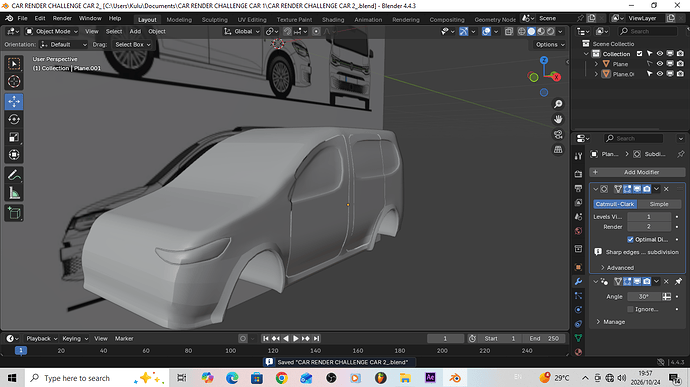Click the Zoom view magnifier icon
690x387 pixels.
click(x=558, y=104)
